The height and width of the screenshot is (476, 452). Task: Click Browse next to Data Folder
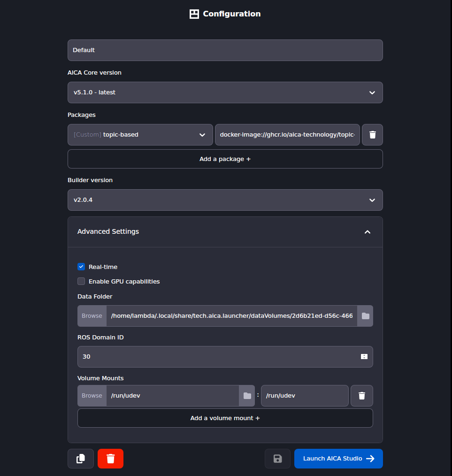click(92, 315)
